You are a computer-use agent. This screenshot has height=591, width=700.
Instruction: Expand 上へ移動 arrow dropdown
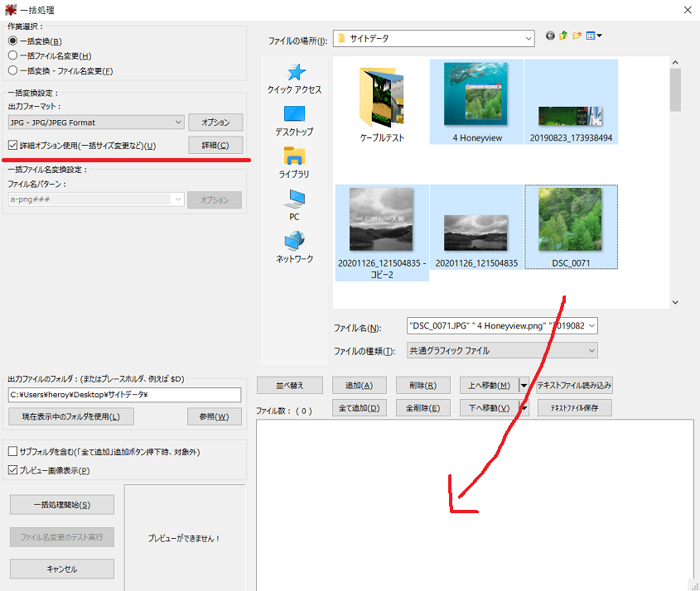(524, 386)
